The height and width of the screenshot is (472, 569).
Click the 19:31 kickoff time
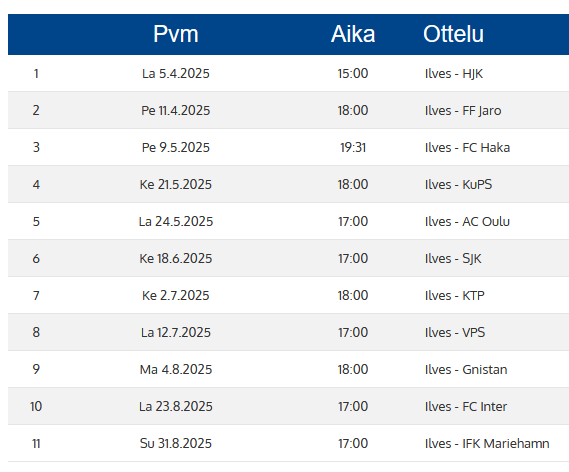click(x=353, y=148)
